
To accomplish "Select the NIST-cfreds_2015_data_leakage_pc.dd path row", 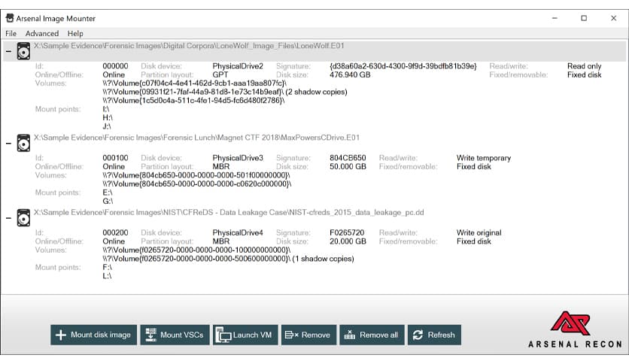I will tap(229, 213).
